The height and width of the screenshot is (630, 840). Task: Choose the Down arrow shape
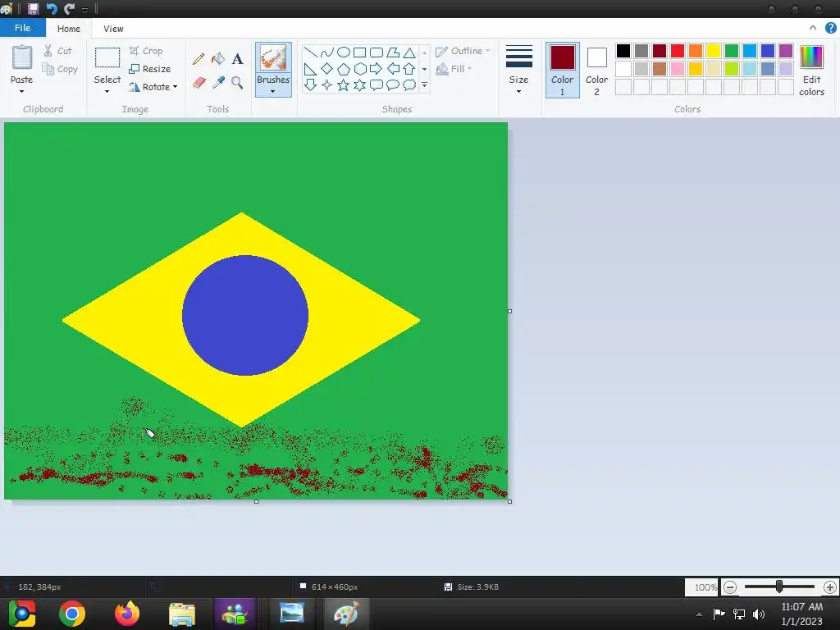pos(310,84)
